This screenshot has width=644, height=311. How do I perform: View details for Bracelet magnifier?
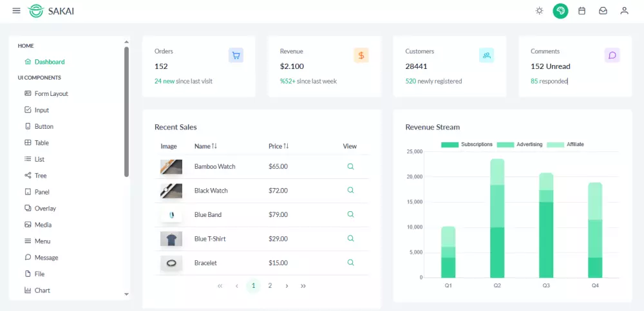[350, 263]
